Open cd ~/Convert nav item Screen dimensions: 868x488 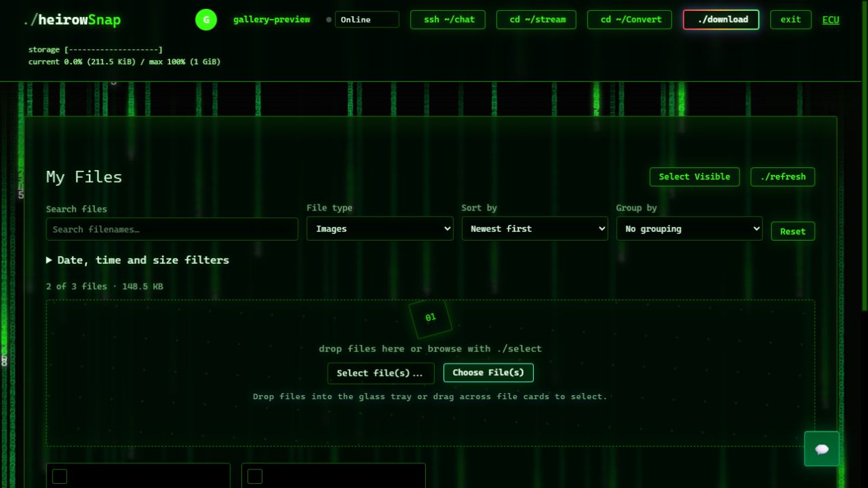tap(629, 20)
